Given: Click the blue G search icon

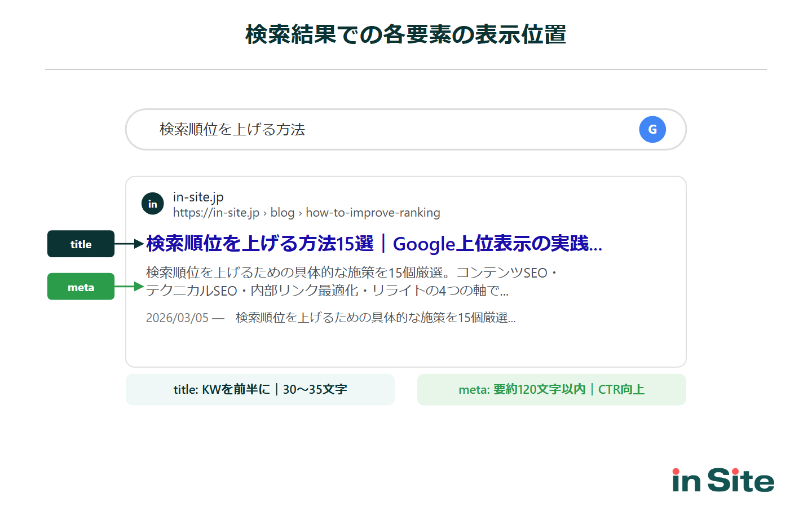Looking at the screenshot, I should (x=652, y=129).
